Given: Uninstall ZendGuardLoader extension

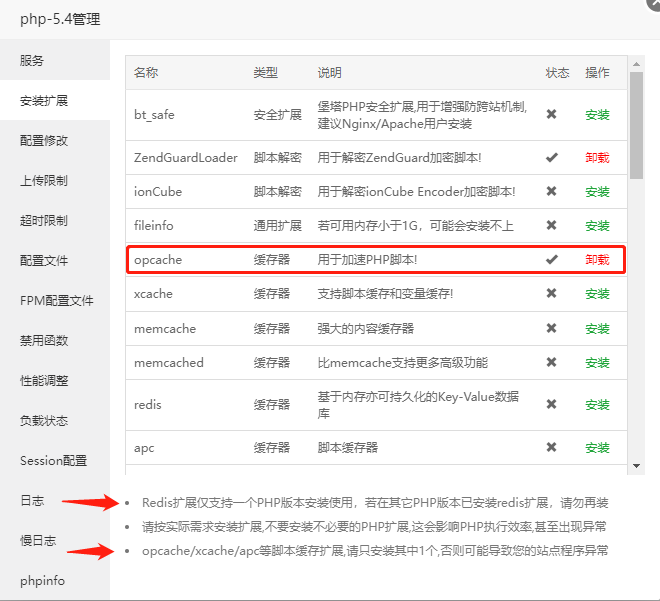Looking at the screenshot, I should click(597, 157).
